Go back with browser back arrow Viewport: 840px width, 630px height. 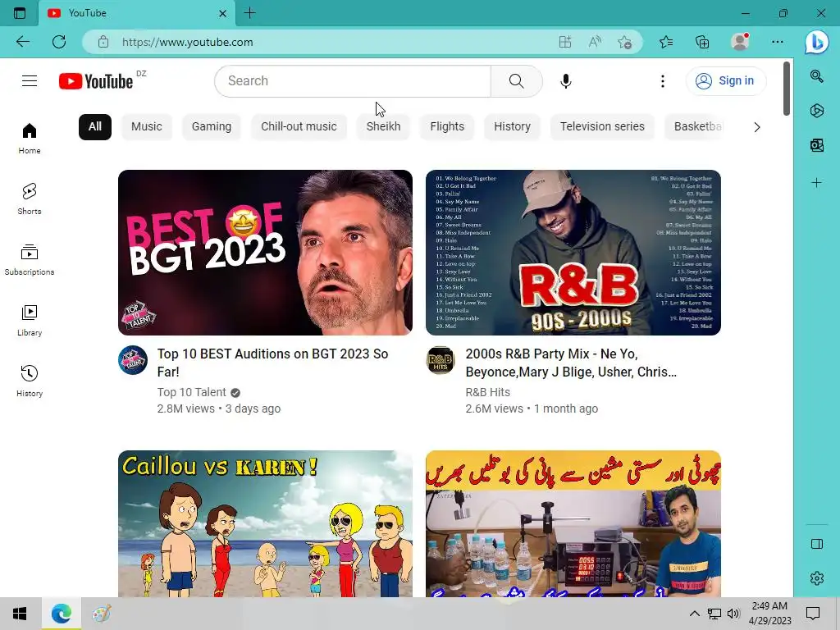point(22,42)
